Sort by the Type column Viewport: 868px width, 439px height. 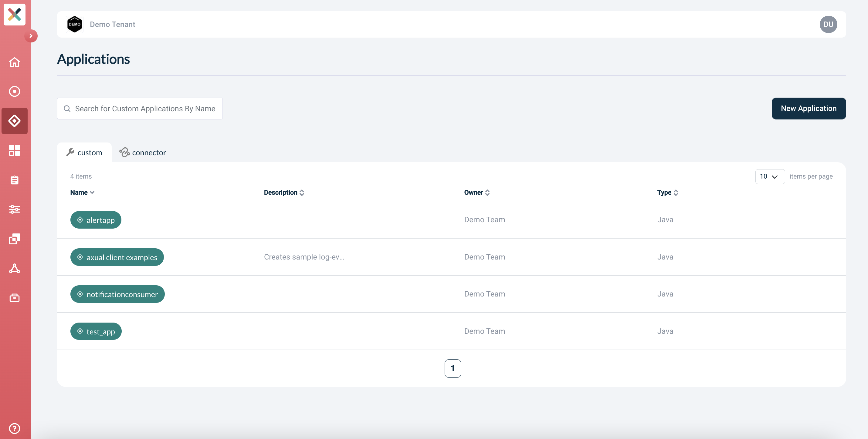(x=667, y=193)
